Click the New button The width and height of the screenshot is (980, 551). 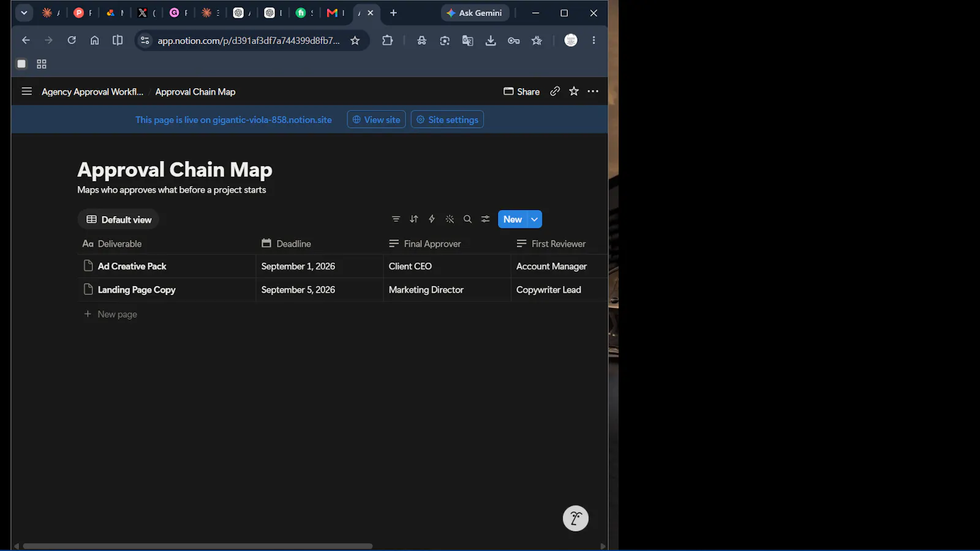513,219
